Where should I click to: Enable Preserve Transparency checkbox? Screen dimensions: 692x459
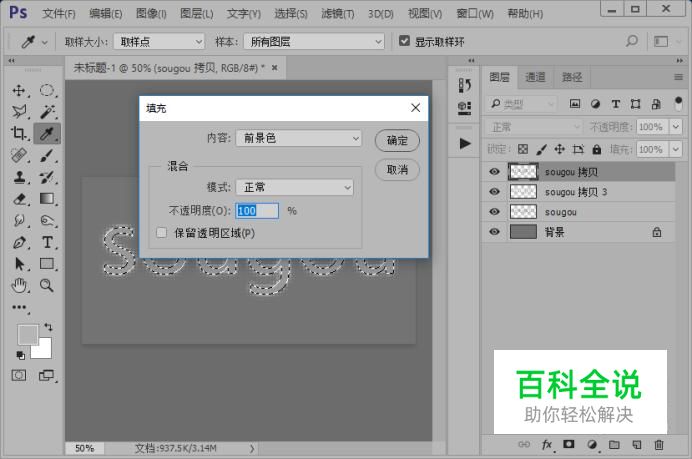pos(162,233)
